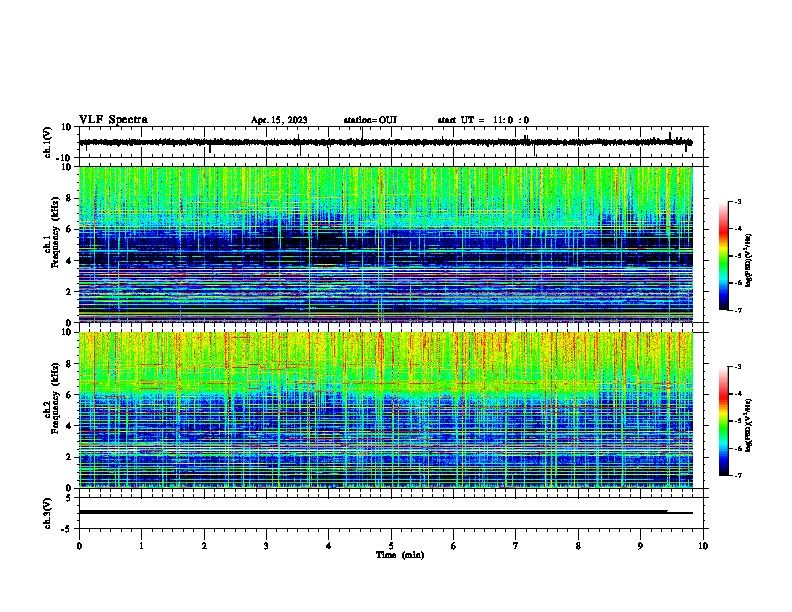Viewport: 792px width, 612px height.
Task: Click the "ch.3(V)" axis label
Action: pos(47,513)
